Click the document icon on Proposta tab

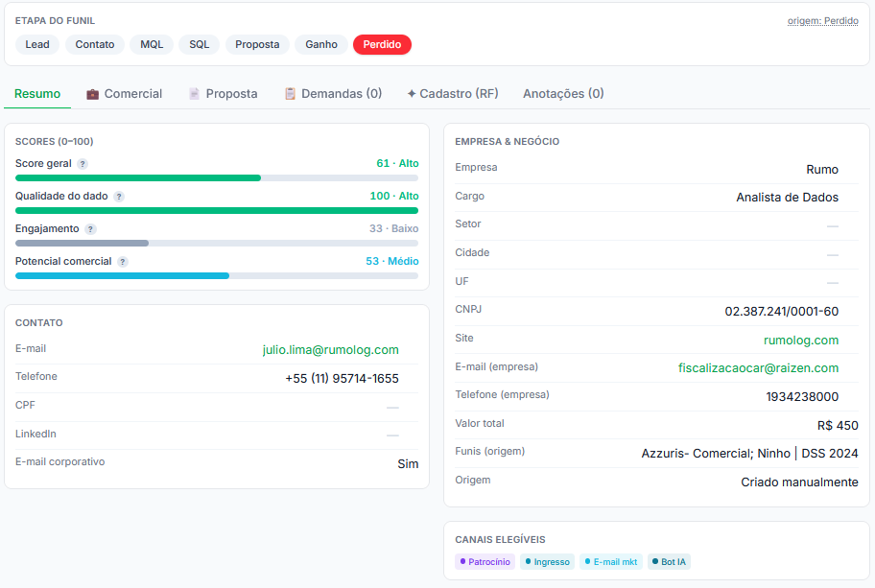[x=194, y=94]
